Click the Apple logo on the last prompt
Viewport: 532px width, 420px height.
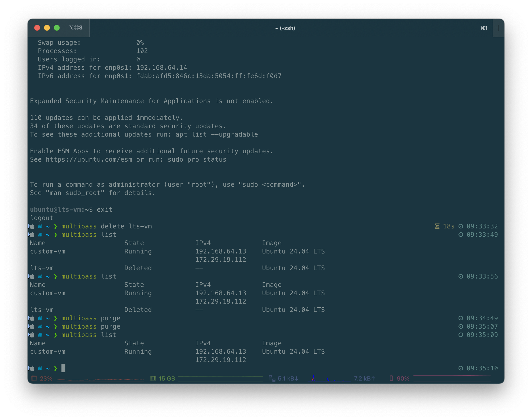pyautogui.click(x=32, y=368)
